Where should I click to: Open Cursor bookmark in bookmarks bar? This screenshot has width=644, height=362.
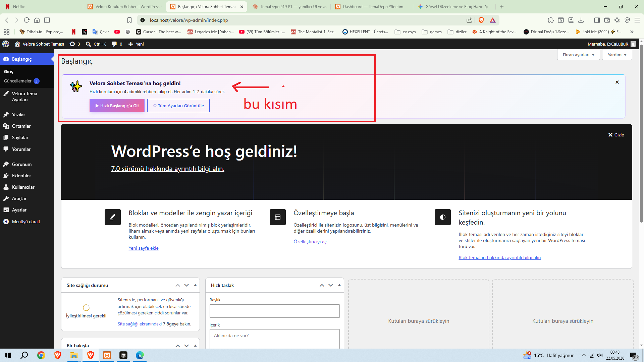[158, 32]
